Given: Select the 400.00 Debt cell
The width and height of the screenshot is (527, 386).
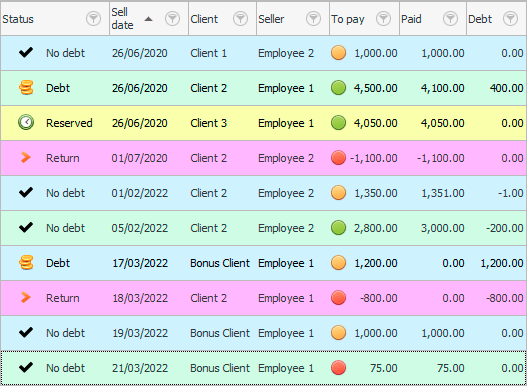Looking at the screenshot, I should [x=497, y=88].
